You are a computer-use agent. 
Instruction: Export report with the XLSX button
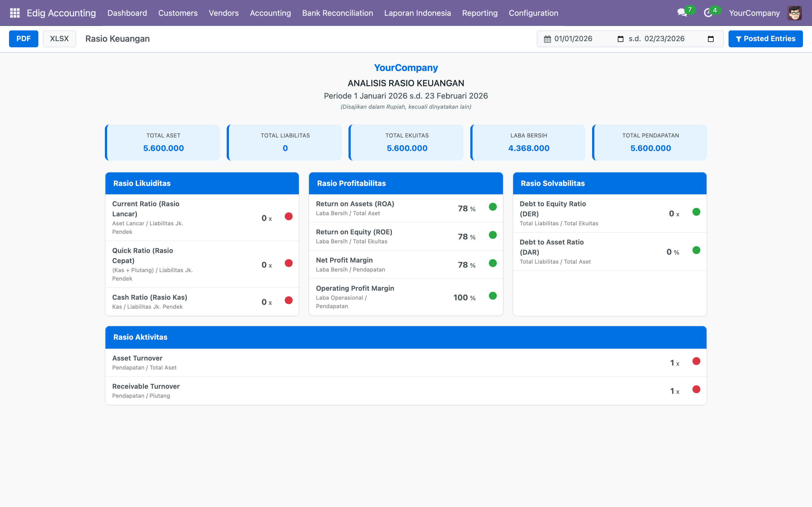point(59,39)
